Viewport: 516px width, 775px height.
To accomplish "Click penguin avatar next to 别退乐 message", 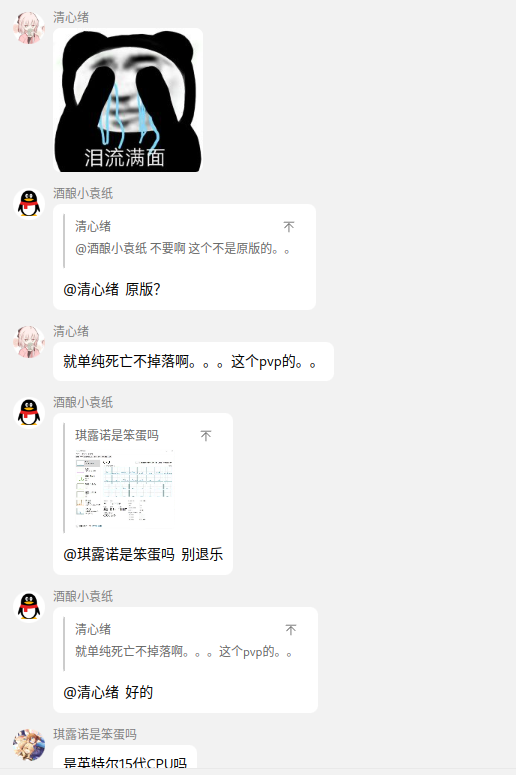I will coord(29,413).
